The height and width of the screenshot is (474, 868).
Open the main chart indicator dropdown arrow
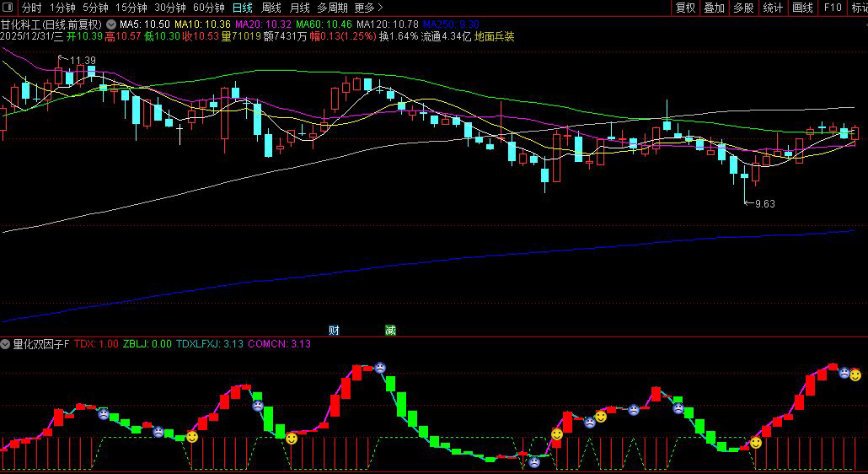coord(111,24)
